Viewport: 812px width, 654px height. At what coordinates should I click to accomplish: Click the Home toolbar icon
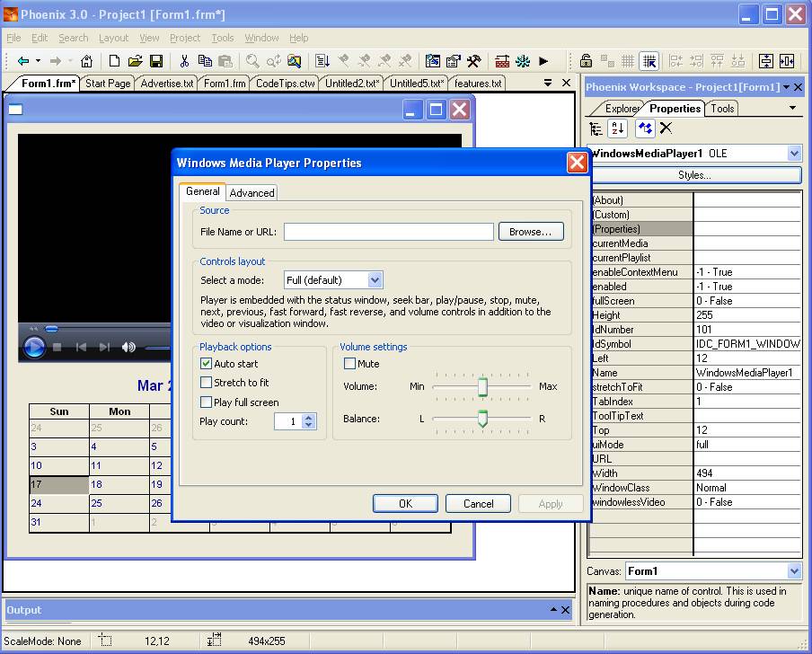[86, 61]
